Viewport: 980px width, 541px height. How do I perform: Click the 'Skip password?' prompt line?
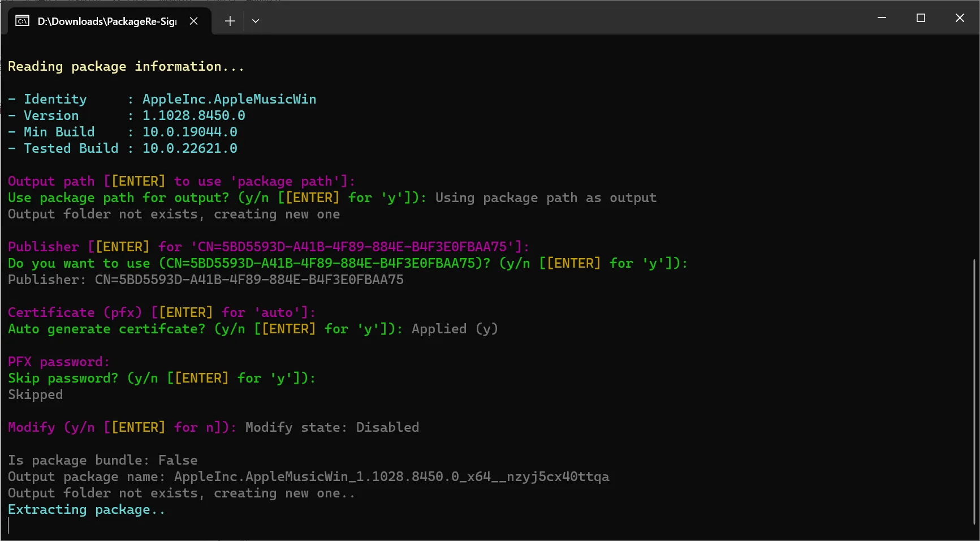click(162, 378)
